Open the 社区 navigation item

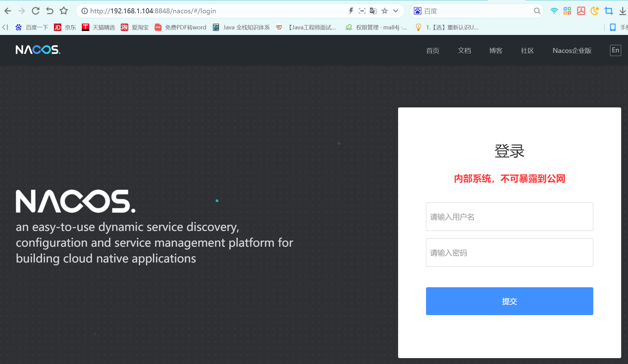coord(527,50)
